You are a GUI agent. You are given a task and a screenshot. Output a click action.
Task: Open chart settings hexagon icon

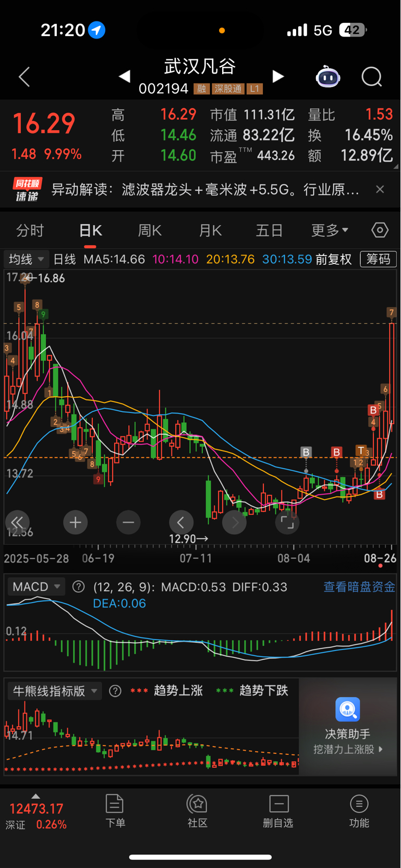pos(380,230)
